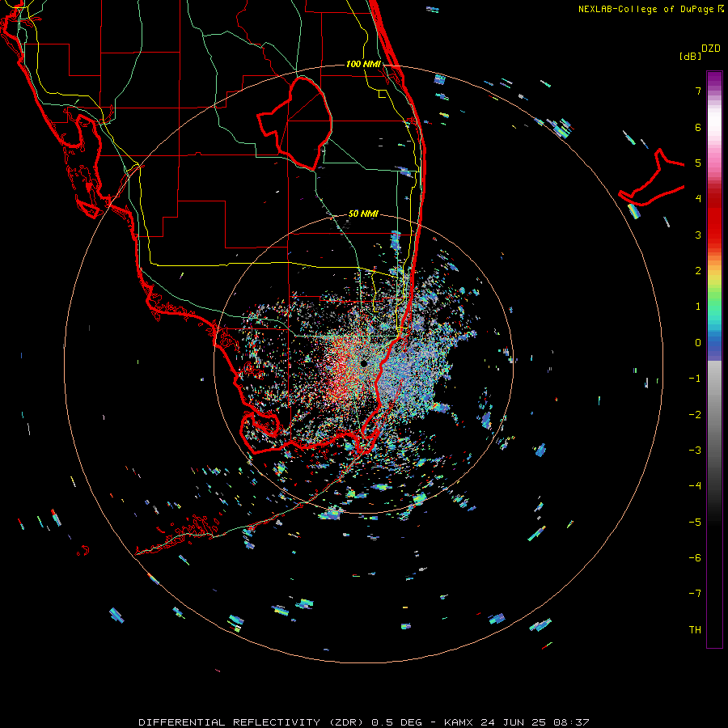Click the 1 label on the color scale
This screenshot has height=728, width=728.
tap(698, 307)
